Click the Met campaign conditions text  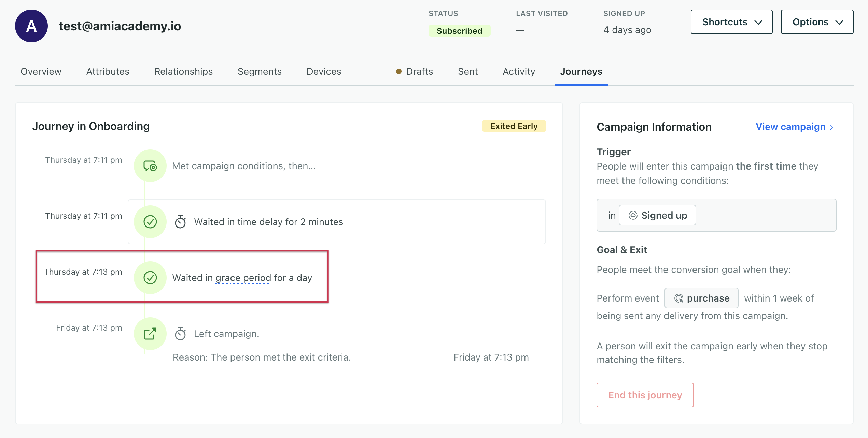coord(244,166)
